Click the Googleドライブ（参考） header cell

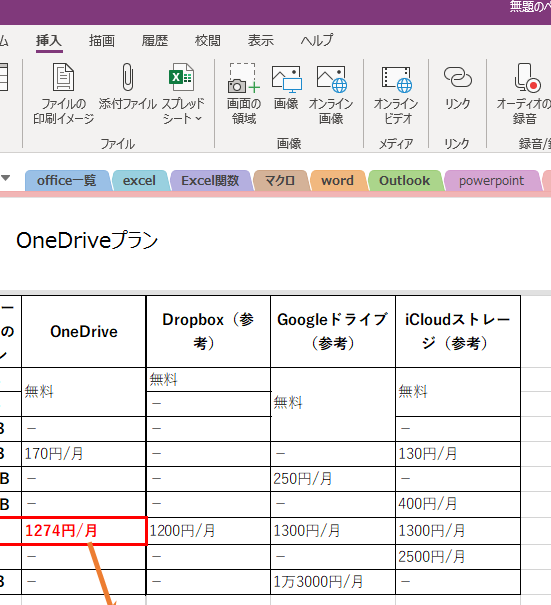coord(333,331)
